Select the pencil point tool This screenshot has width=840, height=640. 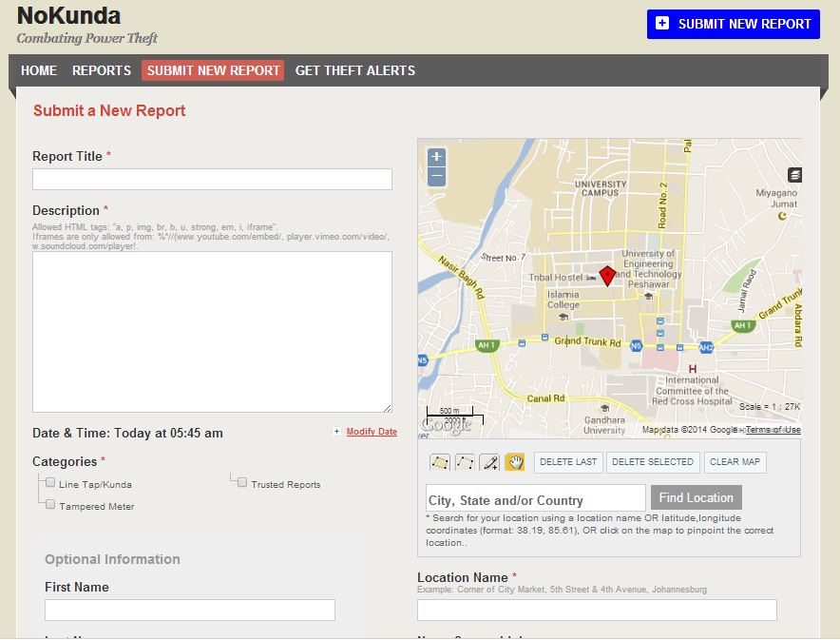point(489,462)
